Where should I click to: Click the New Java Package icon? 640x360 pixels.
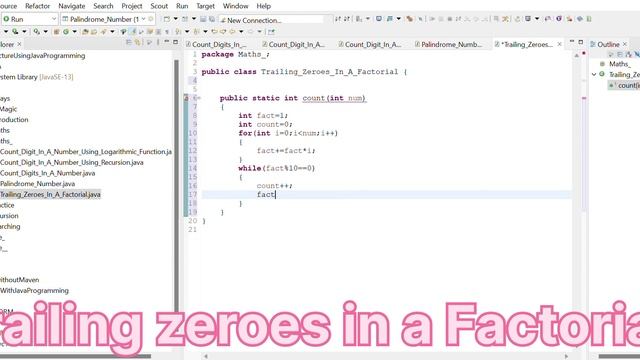pyautogui.click(x=56, y=31)
